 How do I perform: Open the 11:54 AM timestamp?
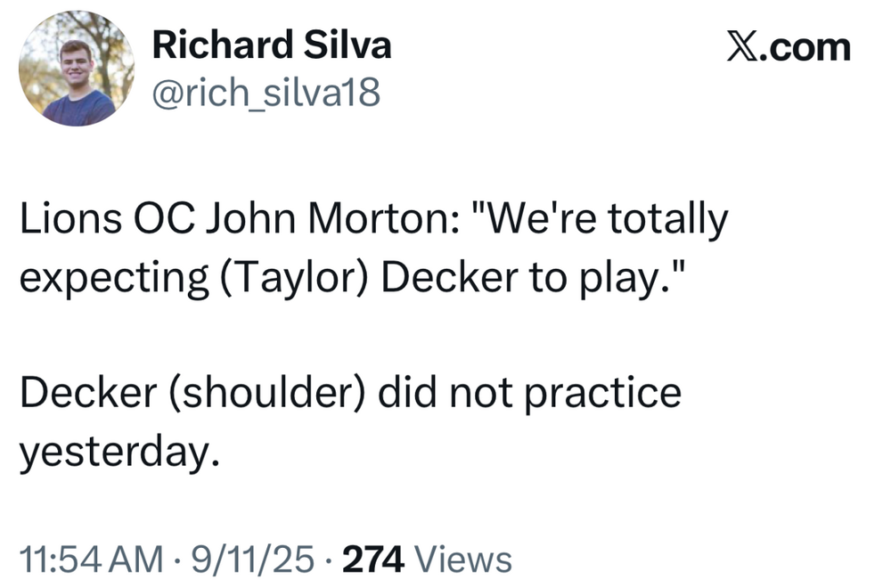click(x=91, y=559)
